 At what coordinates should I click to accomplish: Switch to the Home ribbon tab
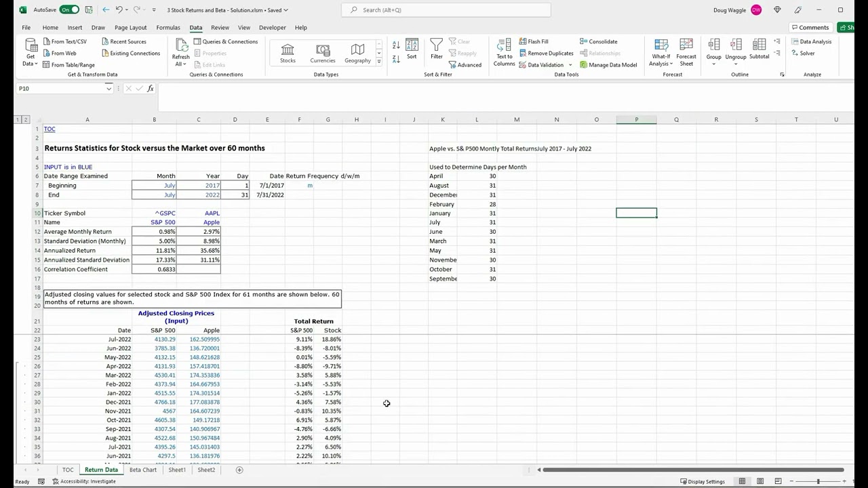click(50, 27)
